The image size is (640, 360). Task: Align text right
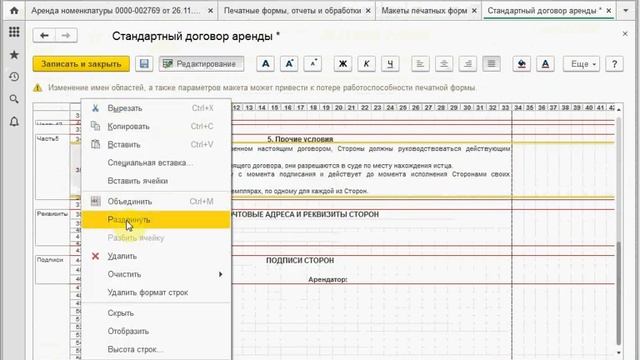(x=468, y=64)
